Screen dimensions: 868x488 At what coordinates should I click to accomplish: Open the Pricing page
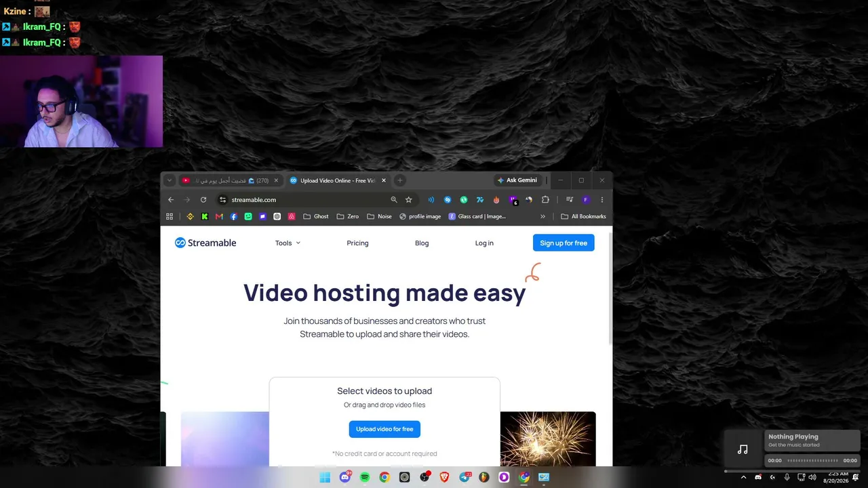pos(357,243)
